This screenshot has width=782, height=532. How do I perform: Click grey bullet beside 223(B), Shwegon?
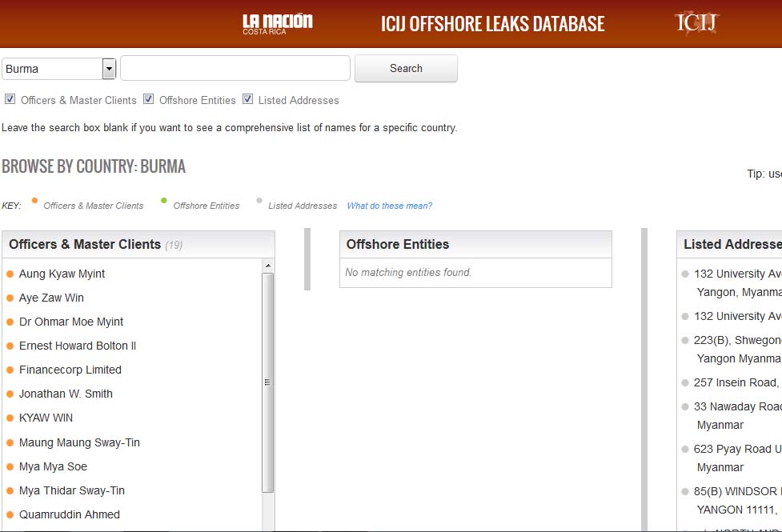tap(685, 341)
